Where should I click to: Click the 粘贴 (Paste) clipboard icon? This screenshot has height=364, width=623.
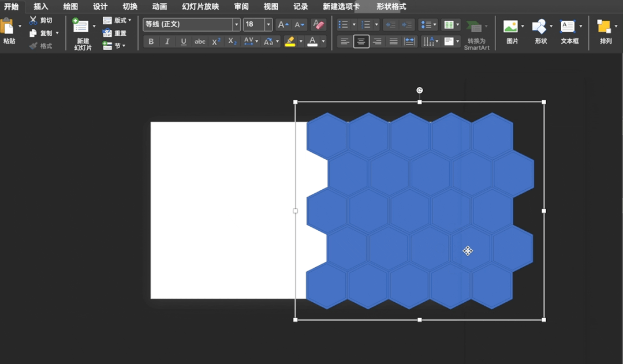[7, 27]
